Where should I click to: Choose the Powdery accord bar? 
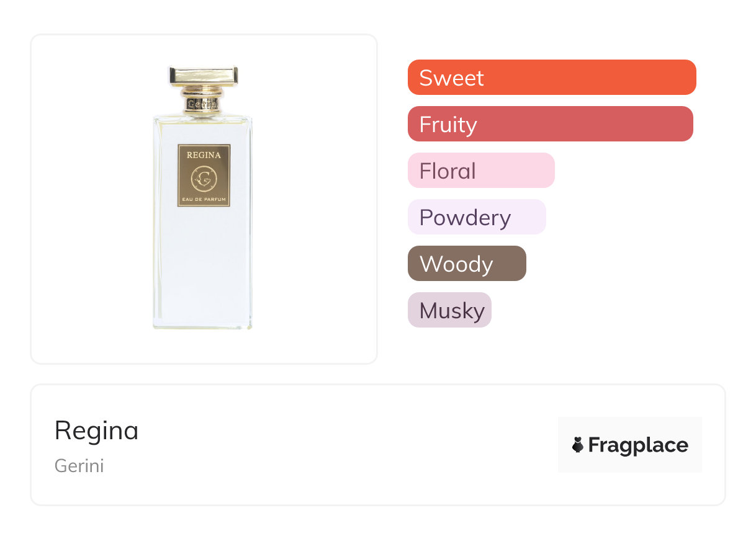point(477,217)
